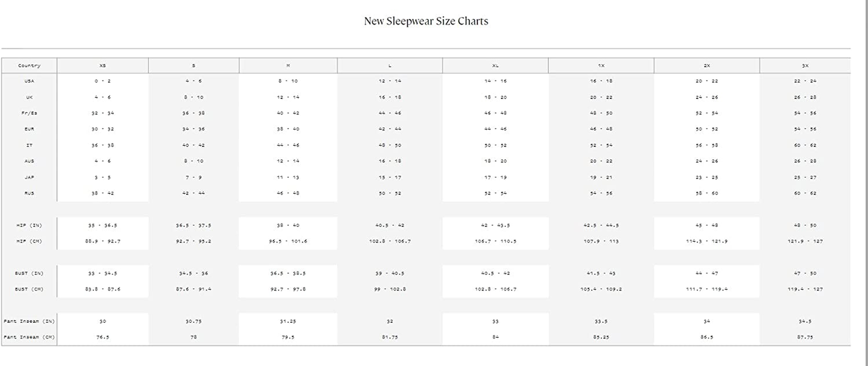Click the New Sleepwear Size Charts title
Screen dimensions: 868x366
pyautogui.click(x=426, y=21)
